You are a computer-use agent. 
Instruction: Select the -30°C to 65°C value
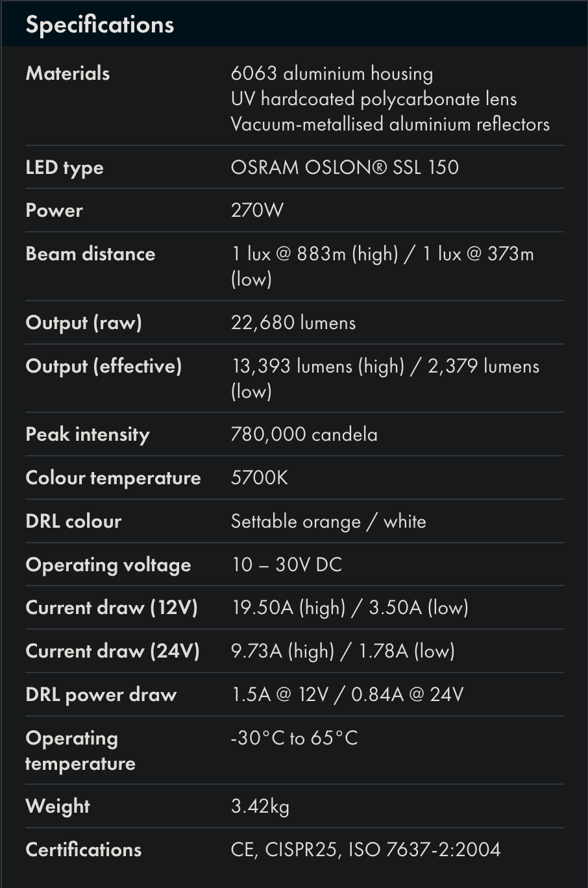tap(294, 738)
